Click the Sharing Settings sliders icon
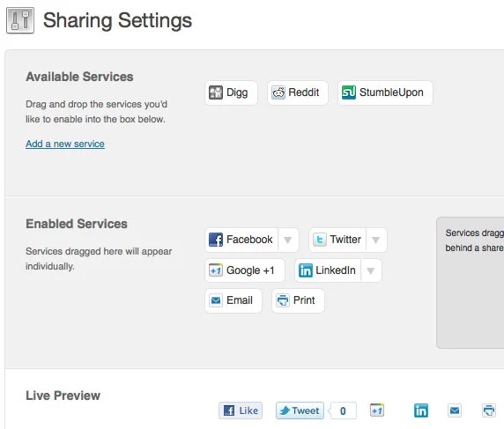Screen dimensions: 504x429 (20, 20)
